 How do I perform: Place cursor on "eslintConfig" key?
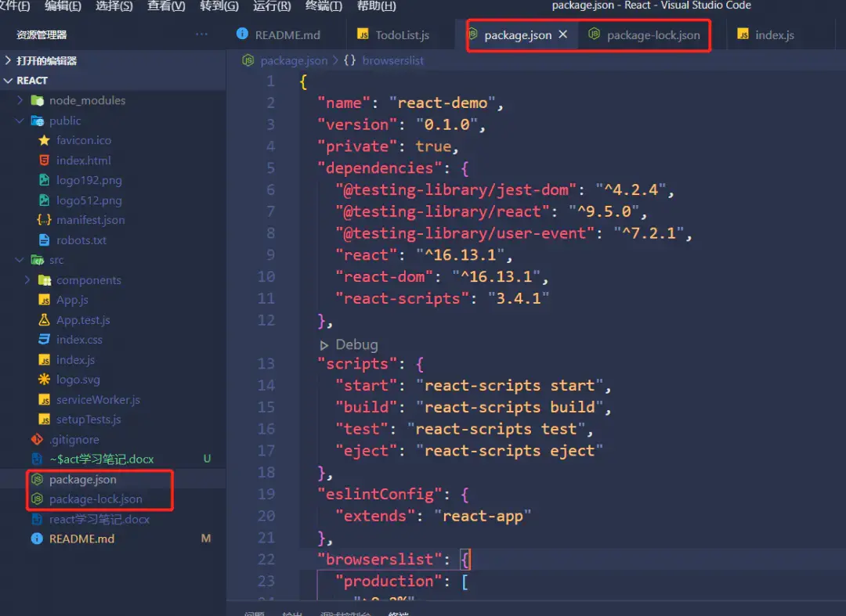pos(379,494)
